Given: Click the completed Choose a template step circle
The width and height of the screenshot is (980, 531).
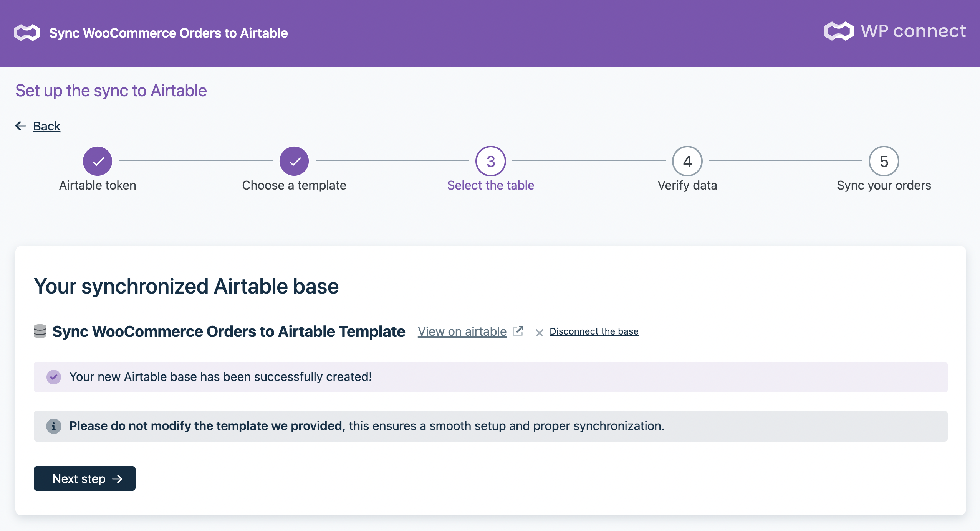Looking at the screenshot, I should click(294, 161).
